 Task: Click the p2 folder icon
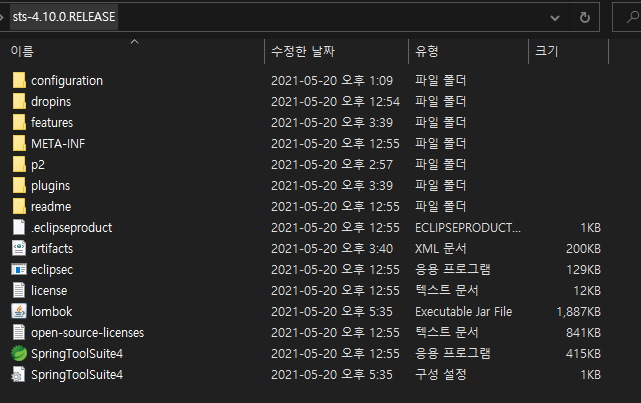click(19, 165)
